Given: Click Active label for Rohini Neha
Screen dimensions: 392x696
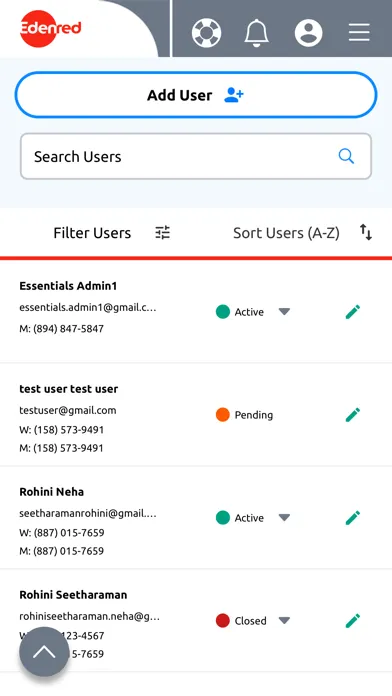Looking at the screenshot, I should point(249,518).
